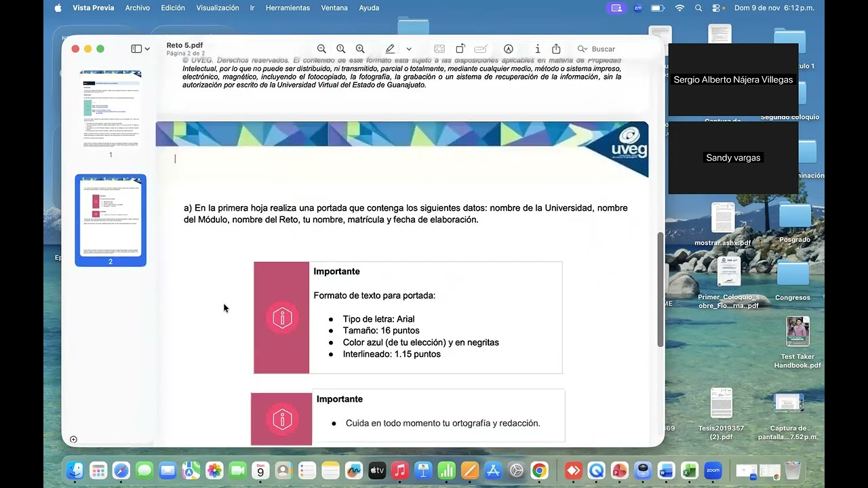Click the date and time in menu bar
This screenshot has width=868, height=488.
coord(774,8)
